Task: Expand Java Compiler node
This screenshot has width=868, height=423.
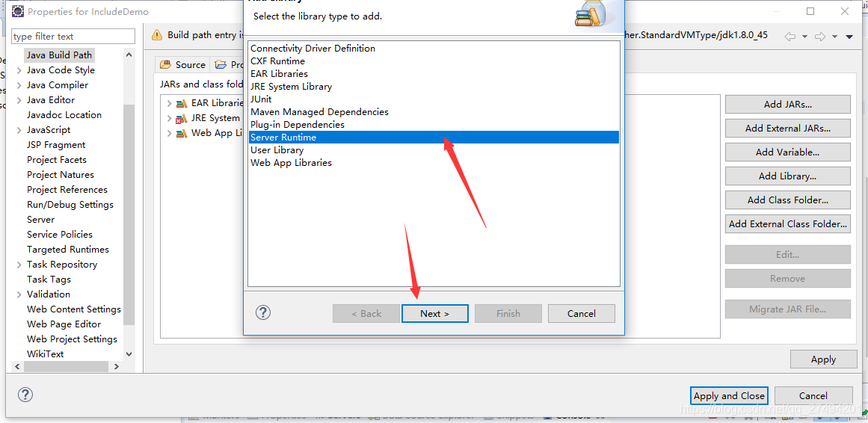Action: click(x=19, y=85)
